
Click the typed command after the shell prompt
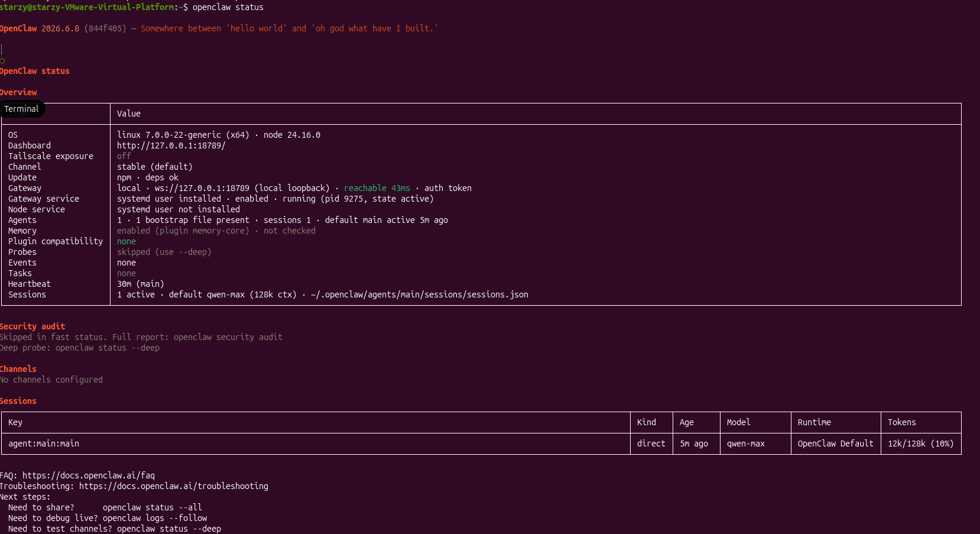tap(228, 7)
